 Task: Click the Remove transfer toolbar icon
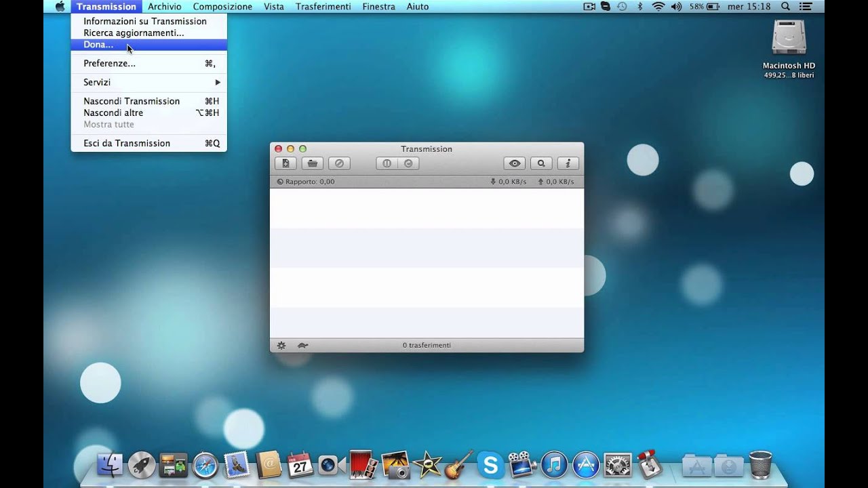click(340, 163)
